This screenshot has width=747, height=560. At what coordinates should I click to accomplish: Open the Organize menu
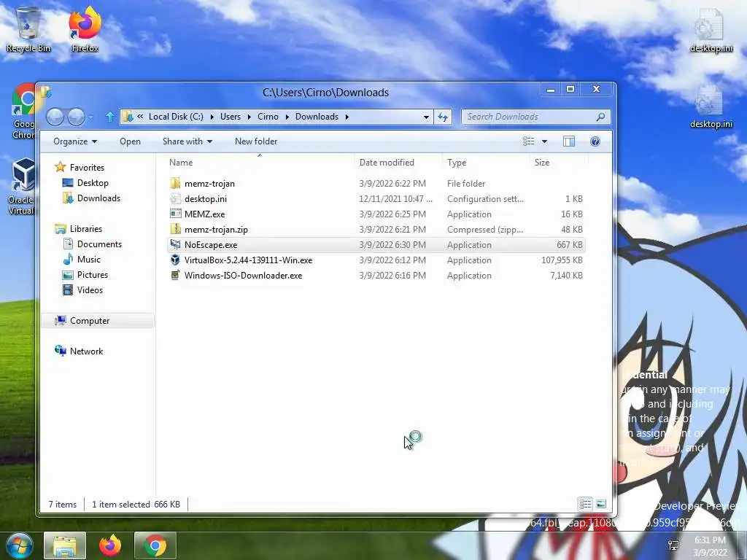75,141
